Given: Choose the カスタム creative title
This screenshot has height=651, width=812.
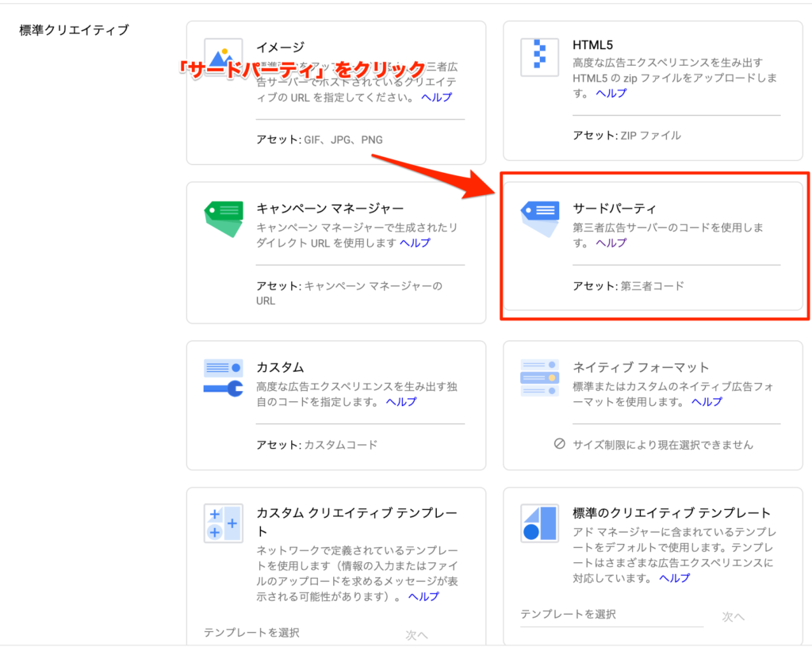Looking at the screenshot, I should (280, 367).
